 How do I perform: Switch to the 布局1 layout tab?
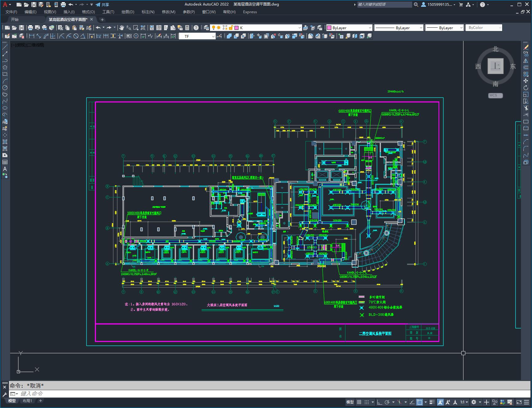point(27,401)
